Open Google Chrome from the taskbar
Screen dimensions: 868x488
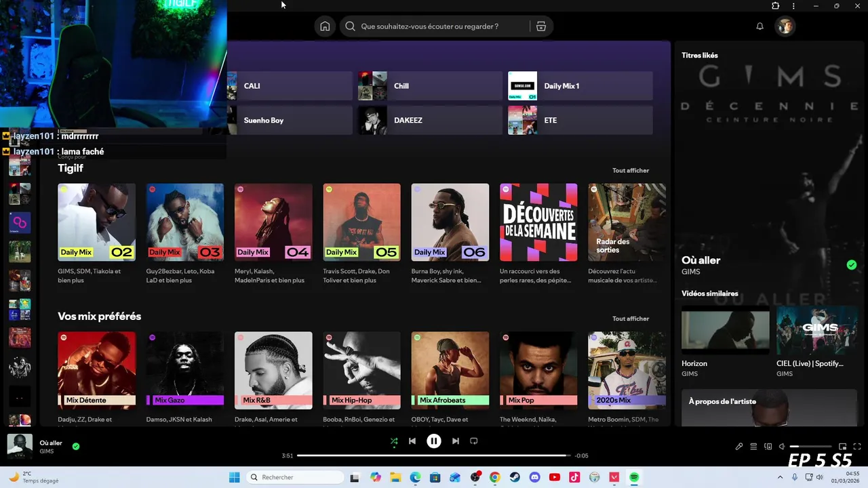[x=495, y=477]
